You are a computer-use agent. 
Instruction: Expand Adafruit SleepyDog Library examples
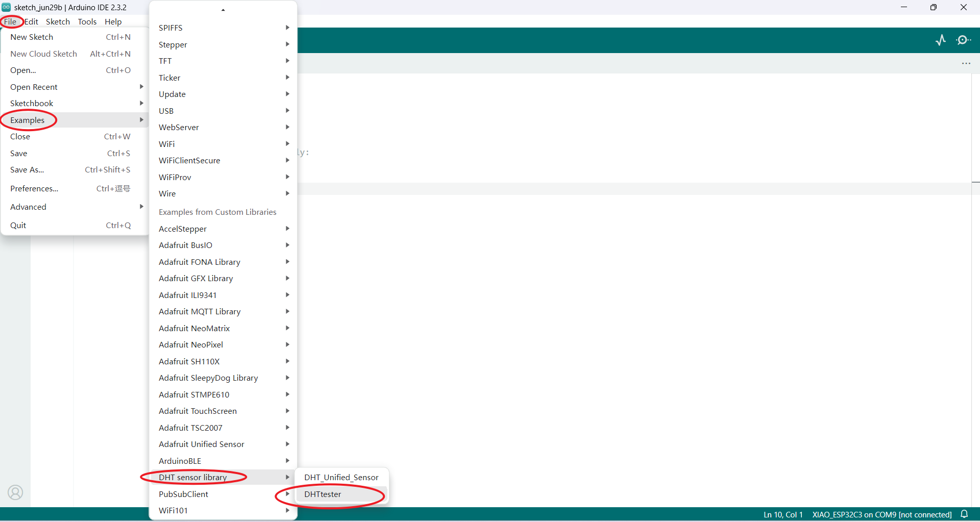coord(223,378)
